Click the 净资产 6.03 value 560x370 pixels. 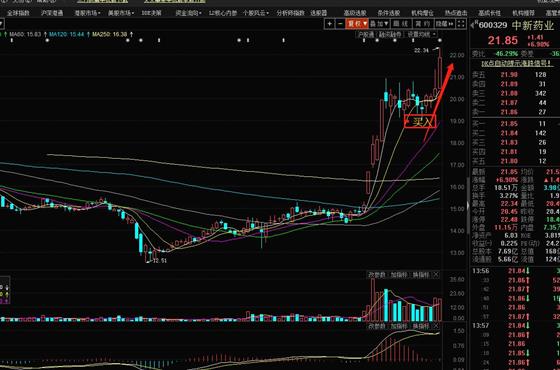[x=511, y=236]
